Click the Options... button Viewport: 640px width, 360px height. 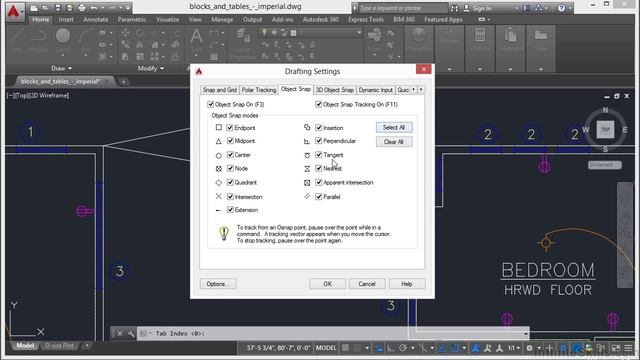[218, 284]
